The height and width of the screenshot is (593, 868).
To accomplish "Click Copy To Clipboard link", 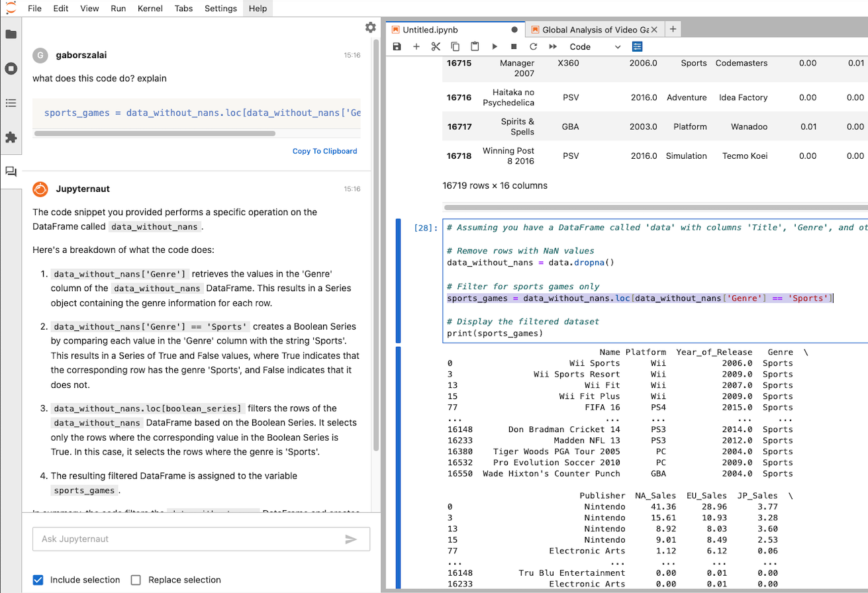I will click(x=324, y=151).
